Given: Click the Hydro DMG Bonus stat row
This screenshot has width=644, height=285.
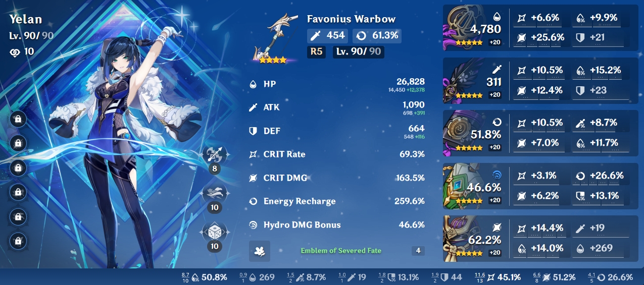Looking at the screenshot, I should (x=337, y=225).
